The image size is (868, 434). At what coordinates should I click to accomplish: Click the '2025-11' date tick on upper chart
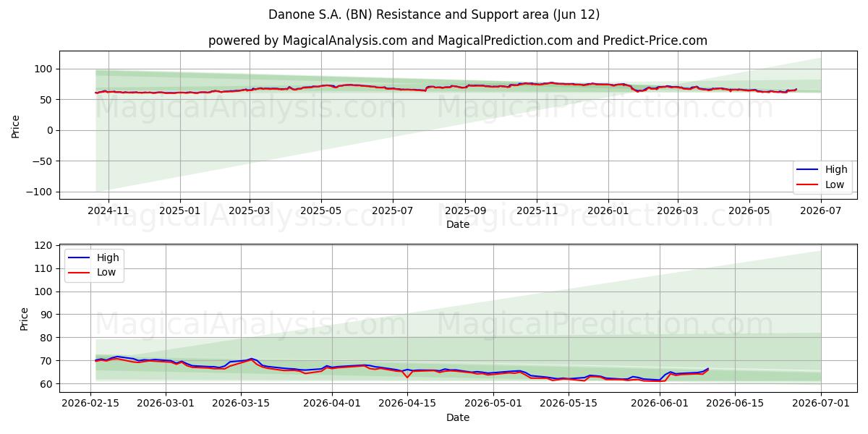click(537, 210)
